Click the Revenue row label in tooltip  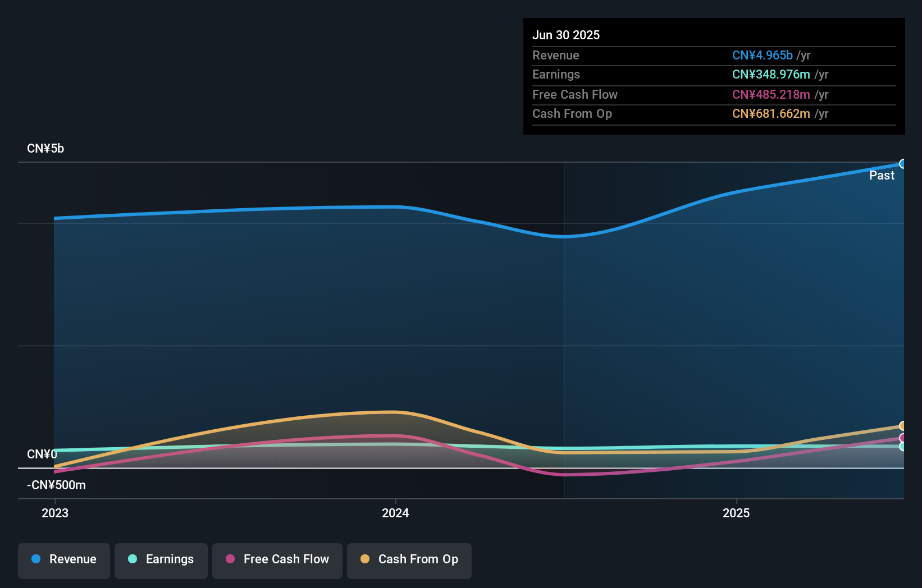click(556, 55)
